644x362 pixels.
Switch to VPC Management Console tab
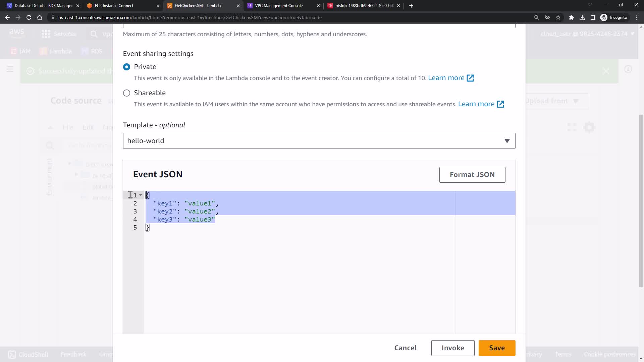279,6
